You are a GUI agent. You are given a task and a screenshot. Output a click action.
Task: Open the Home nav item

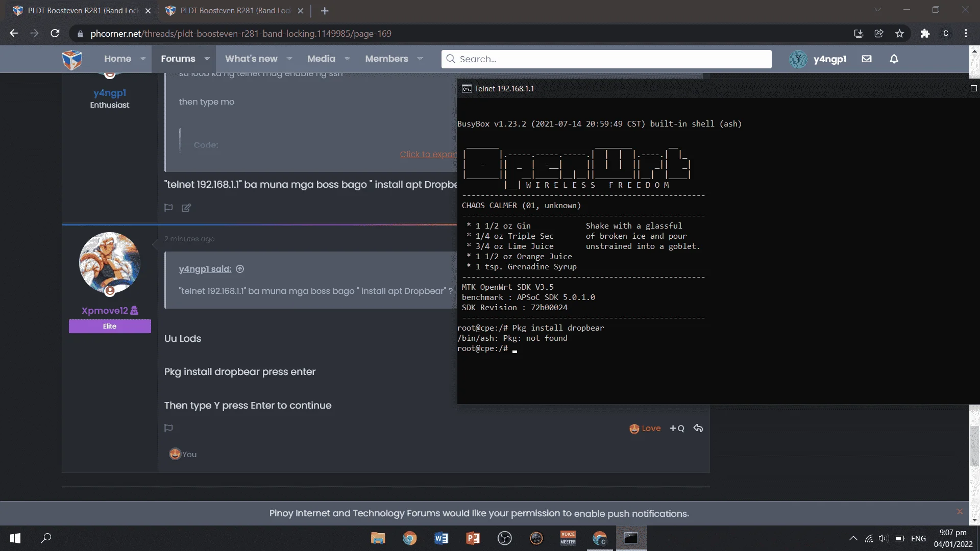pos(117,59)
